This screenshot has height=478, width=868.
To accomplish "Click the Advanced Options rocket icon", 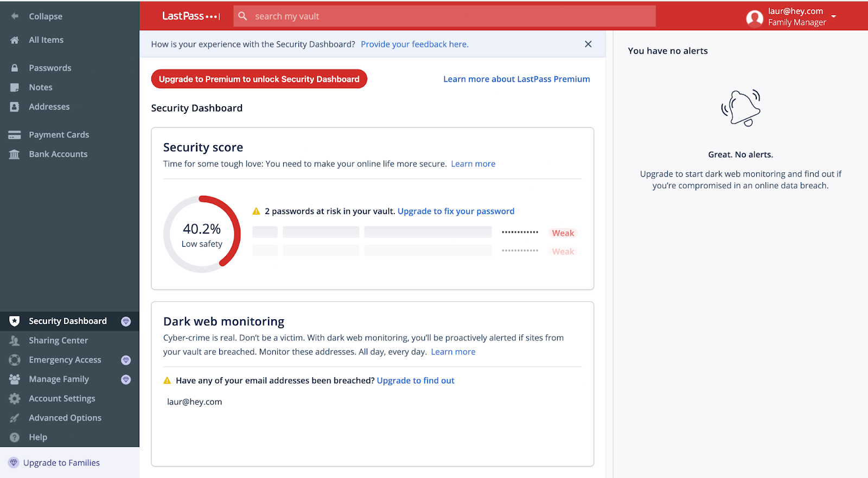I will 15,418.
